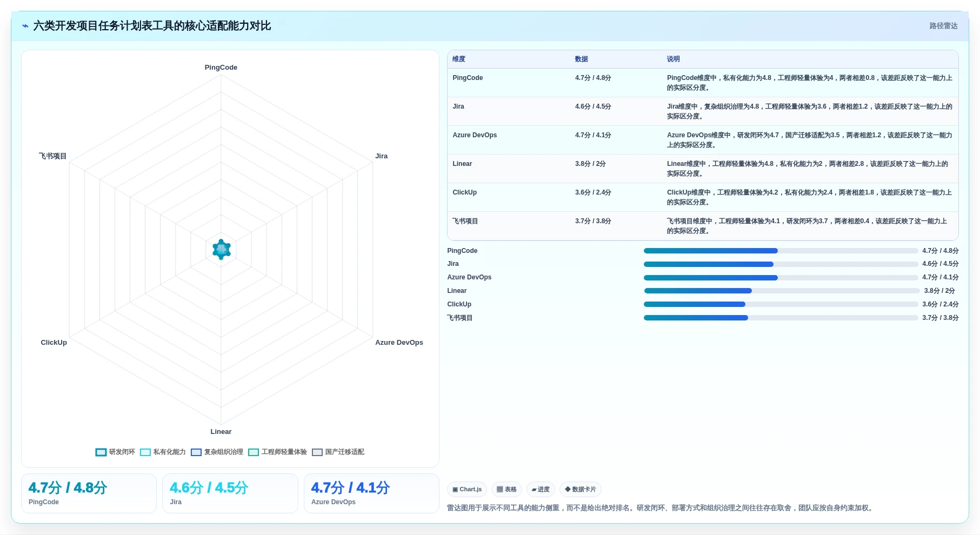This screenshot has width=980, height=535.
Task: Toggle the 私有化能力 legend series
Action: [x=163, y=452]
